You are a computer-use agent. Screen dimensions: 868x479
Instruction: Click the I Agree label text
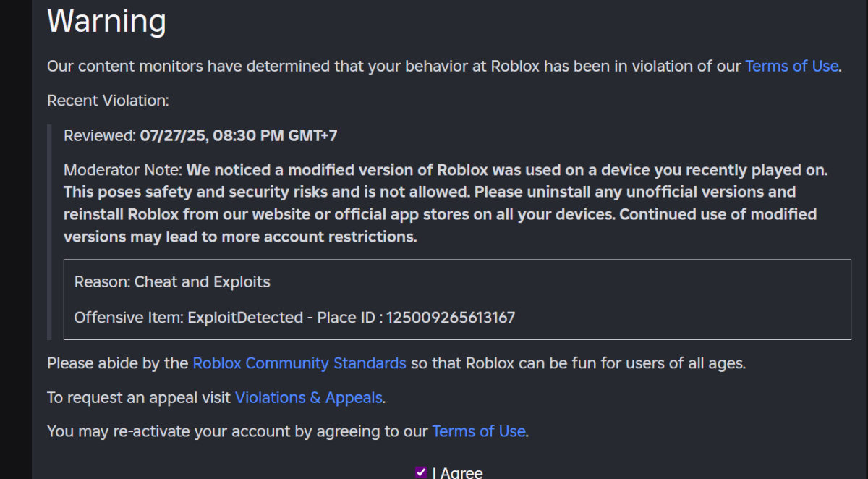pyautogui.click(x=457, y=473)
